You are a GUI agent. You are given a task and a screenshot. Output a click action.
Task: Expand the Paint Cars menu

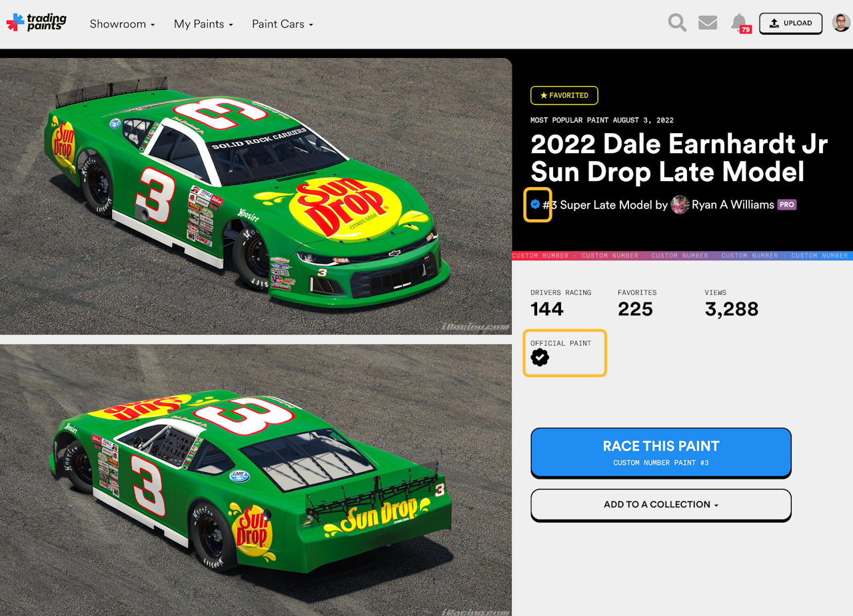pos(282,24)
